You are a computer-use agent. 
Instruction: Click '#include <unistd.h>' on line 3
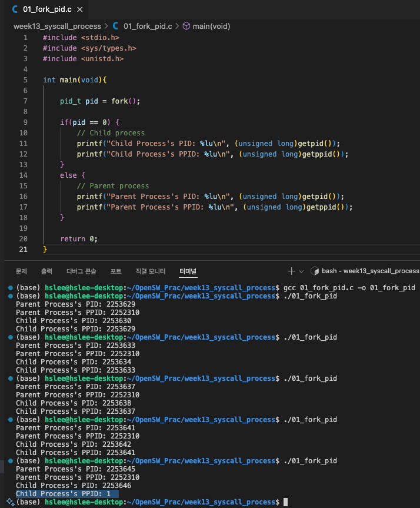point(83,59)
